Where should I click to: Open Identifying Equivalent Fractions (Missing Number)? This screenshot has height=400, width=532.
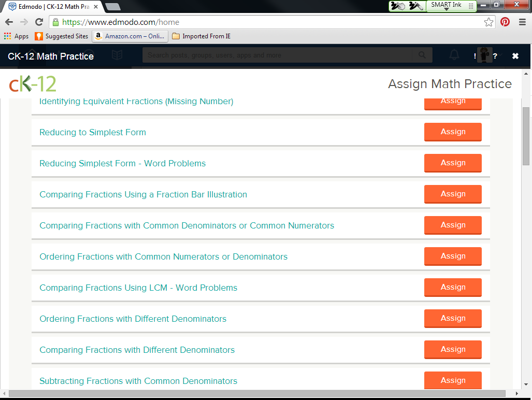pyautogui.click(x=136, y=101)
